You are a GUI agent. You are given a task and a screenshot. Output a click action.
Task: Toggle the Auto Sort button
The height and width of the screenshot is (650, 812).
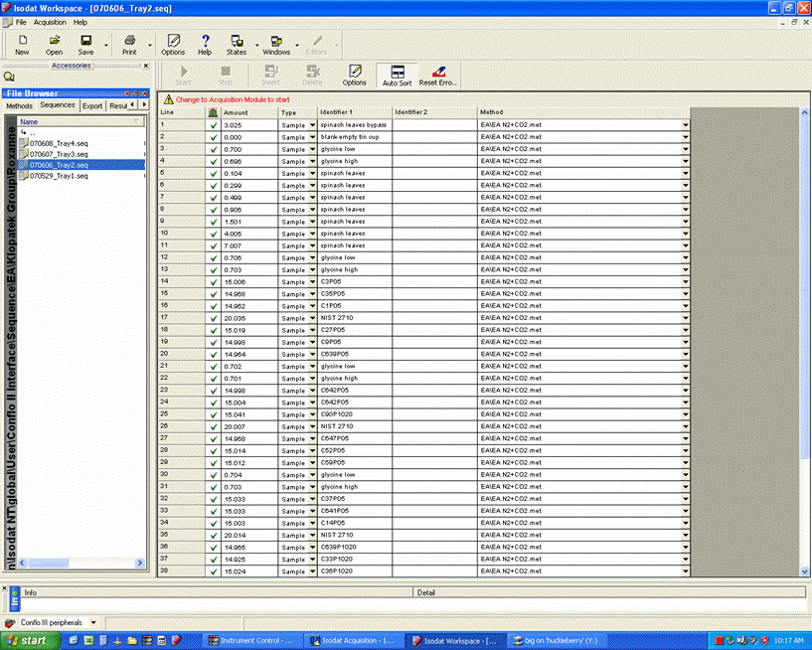click(398, 76)
